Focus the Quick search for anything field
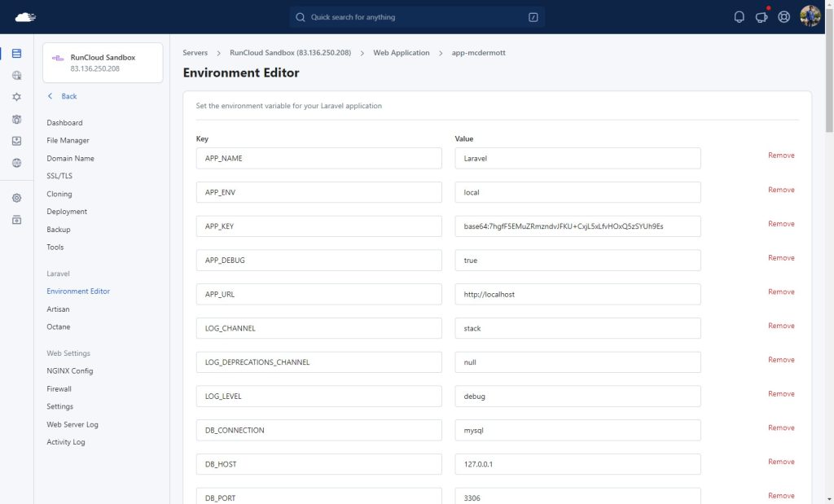This screenshot has width=834, height=504. pos(417,17)
